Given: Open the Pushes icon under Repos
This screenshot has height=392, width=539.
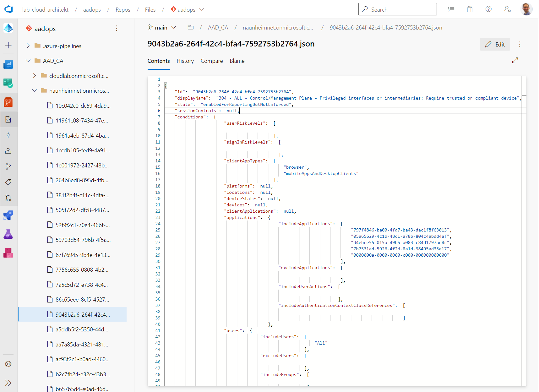Looking at the screenshot, I should click(x=8, y=151).
